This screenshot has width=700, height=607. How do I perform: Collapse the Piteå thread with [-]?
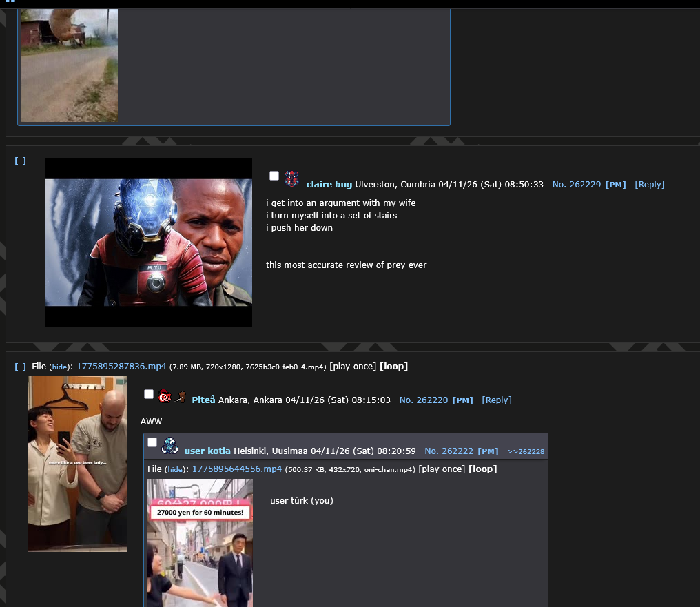(21, 367)
